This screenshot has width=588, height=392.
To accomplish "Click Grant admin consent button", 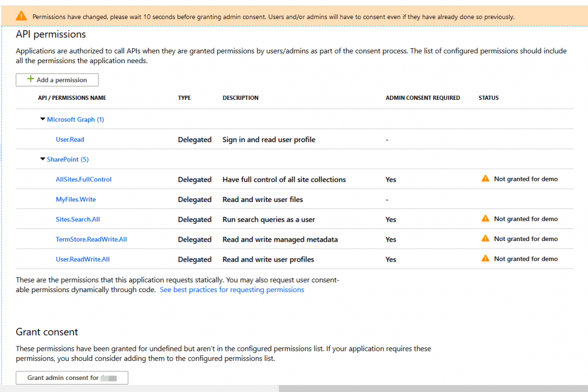I will pyautogui.click(x=72, y=378).
